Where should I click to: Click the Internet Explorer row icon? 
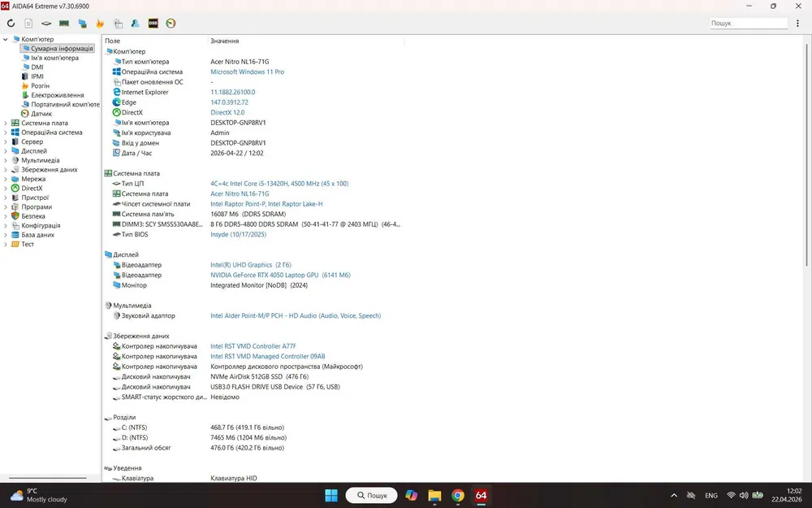point(116,92)
